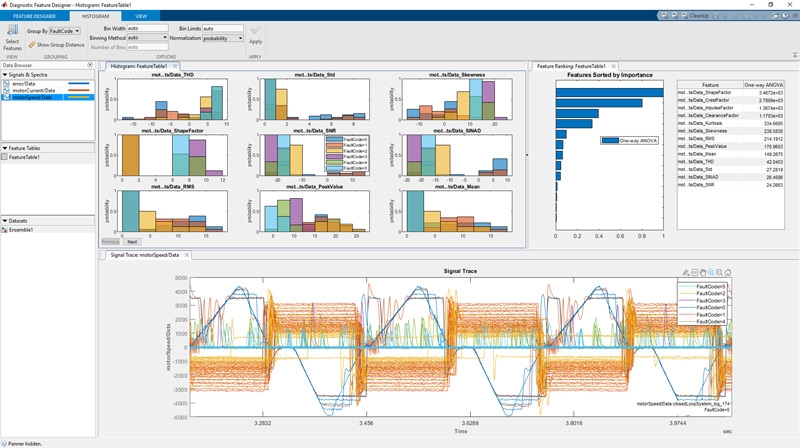Click the Bin Width input field
The image size is (800, 448).
[x=147, y=28]
